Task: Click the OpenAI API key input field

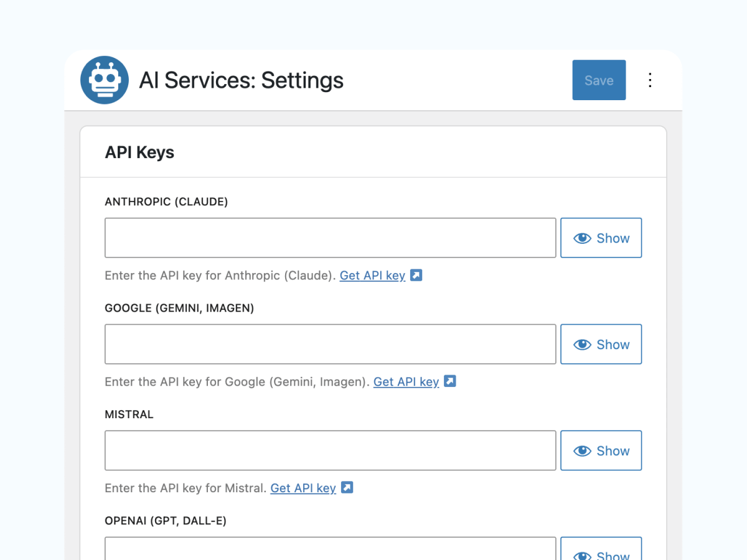Action: (x=330, y=549)
